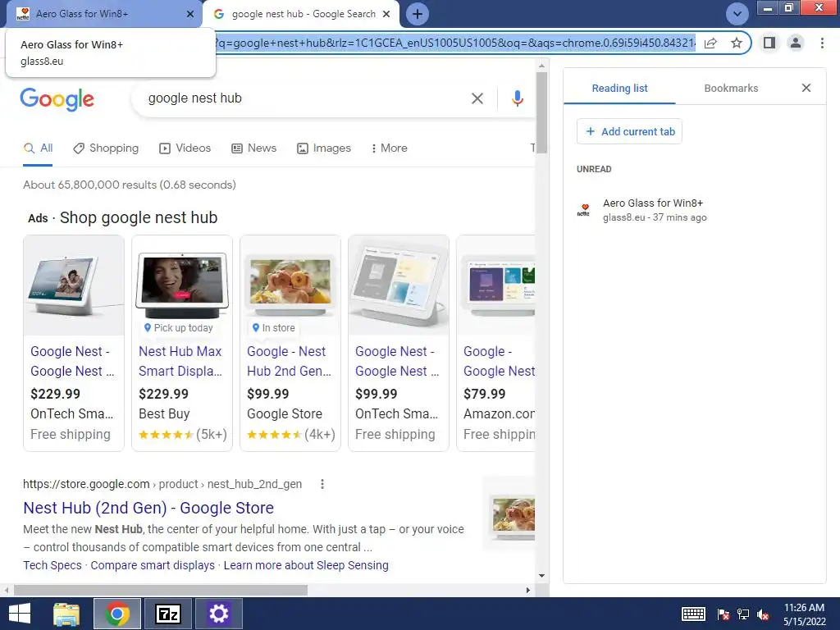The image size is (840, 630).
Task: Open the tab search dropdown arrow
Action: [737, 14]
